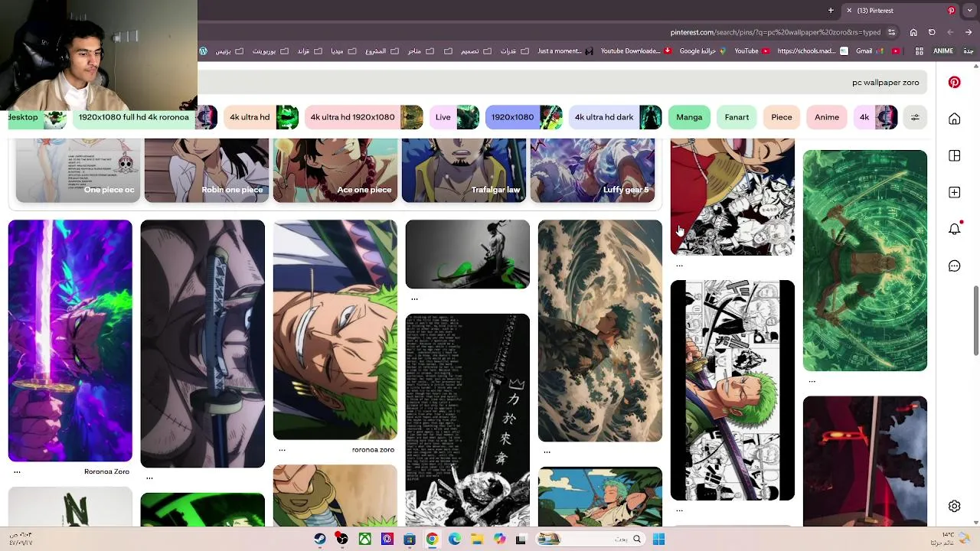Reload the Pinterest page
This screenshot has height=551, width=980.
[932, 32]
